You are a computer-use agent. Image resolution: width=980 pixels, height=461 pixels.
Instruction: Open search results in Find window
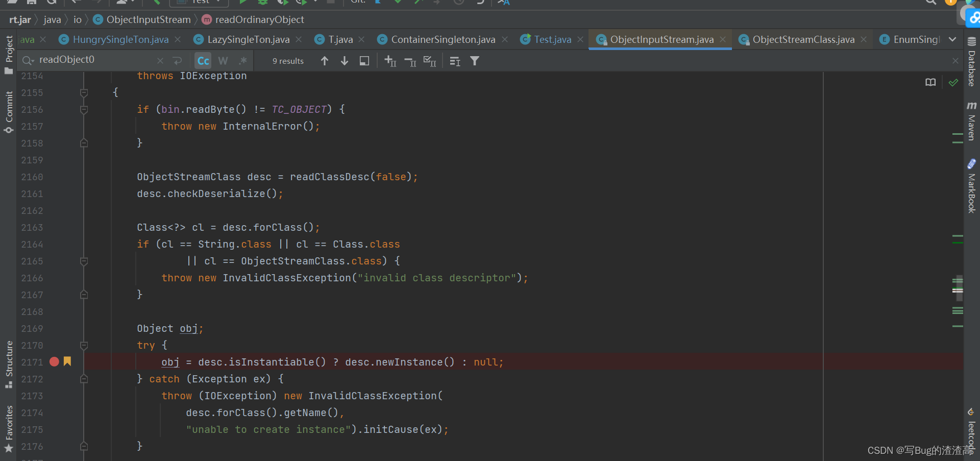click(x=364, y=61)
